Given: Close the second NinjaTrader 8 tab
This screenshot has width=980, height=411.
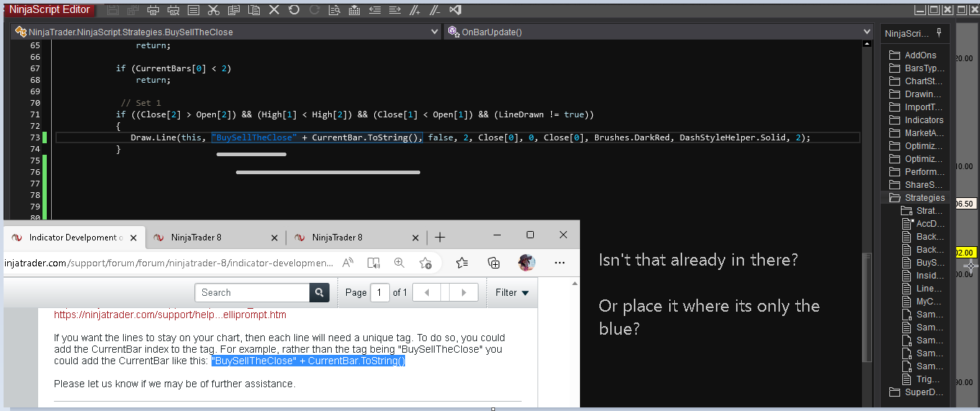Looking at the screenshot, I should click(274, 238).
